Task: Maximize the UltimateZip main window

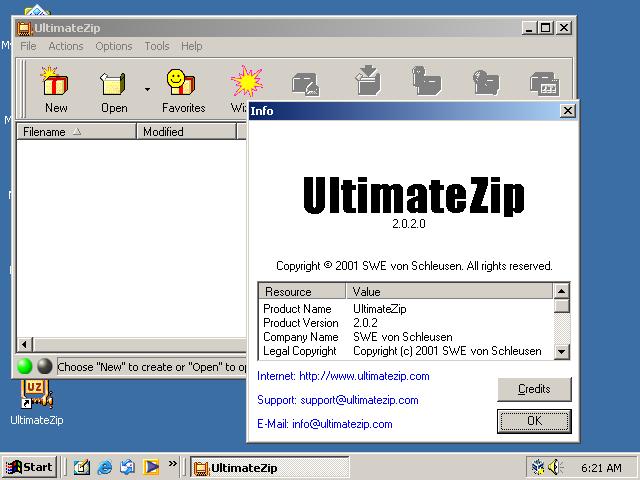Action: (x=546, y=28)
